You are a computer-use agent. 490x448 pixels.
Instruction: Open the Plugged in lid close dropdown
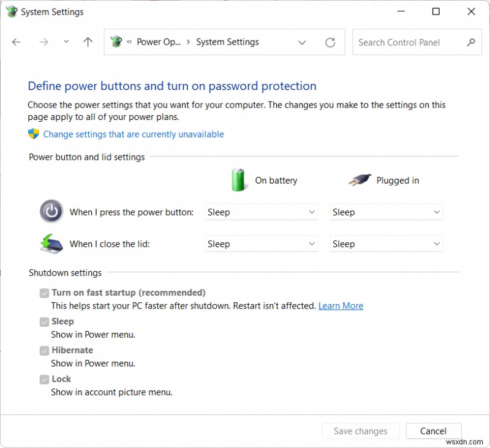386,244
